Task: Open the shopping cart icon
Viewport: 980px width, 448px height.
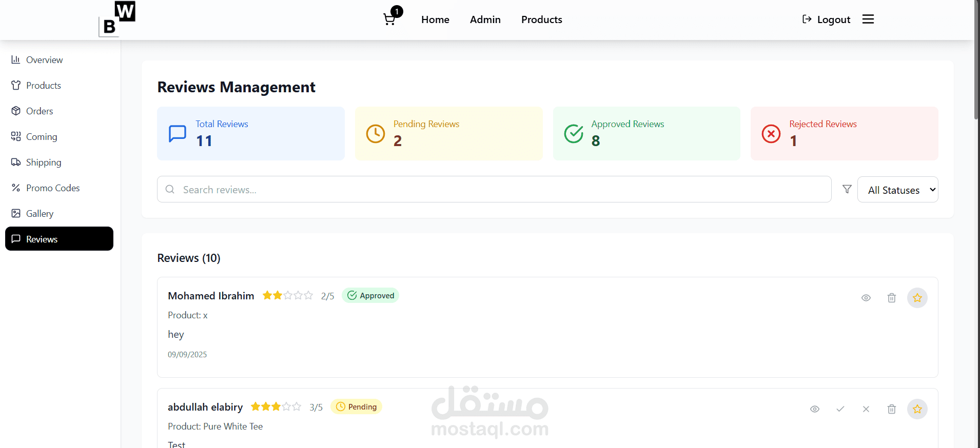Action: [389, 19]
